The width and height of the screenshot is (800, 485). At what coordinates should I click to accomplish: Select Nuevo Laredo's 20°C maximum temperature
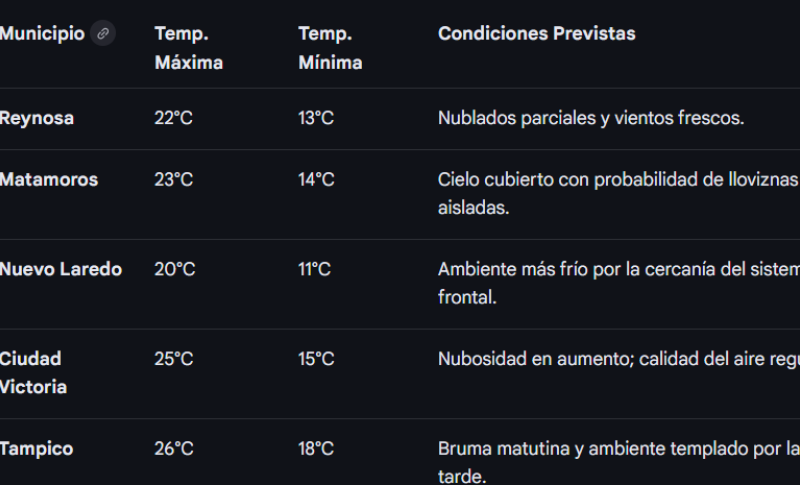click(x=174, y=269)
